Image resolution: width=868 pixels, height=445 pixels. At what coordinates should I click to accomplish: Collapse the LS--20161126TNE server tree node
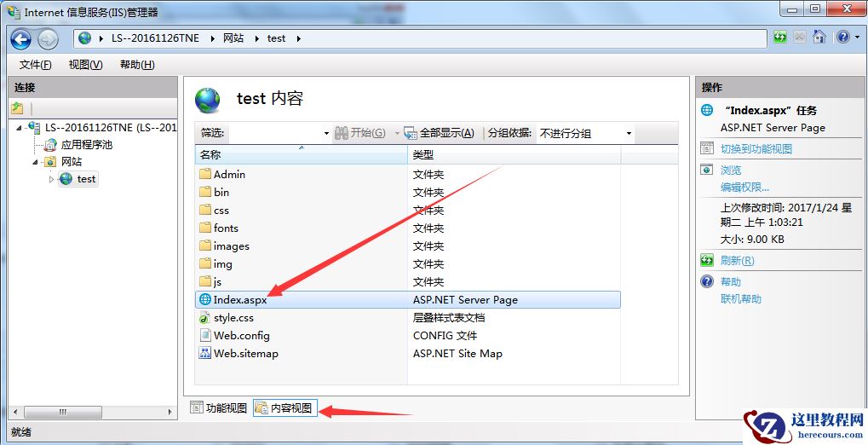coord(20,128)
